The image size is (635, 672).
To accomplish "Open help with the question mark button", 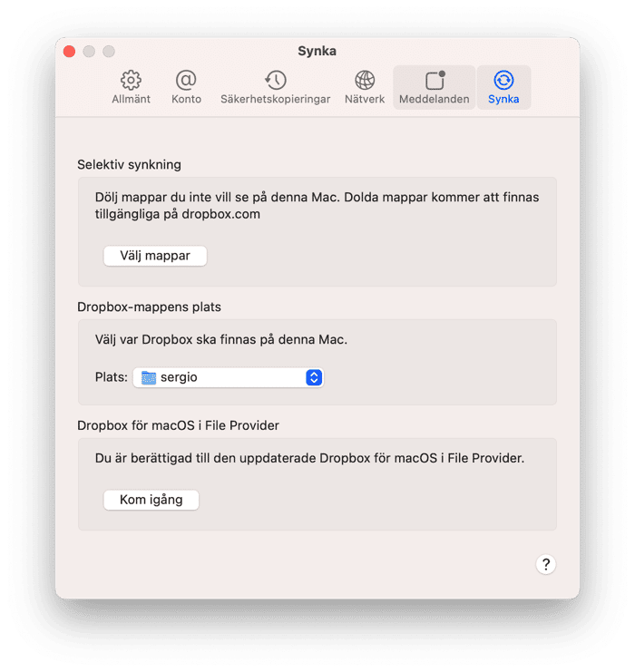I will pos(545,564).
